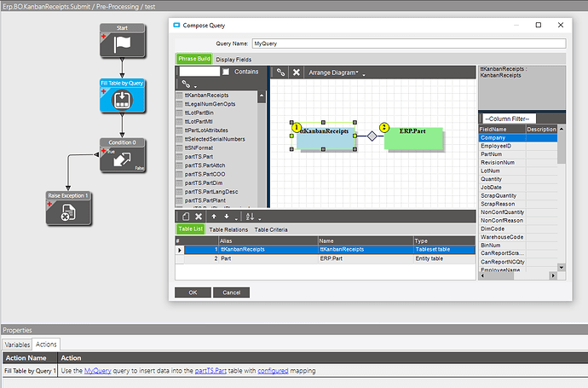Click the sort icon in table list toolbar

(250, 217)
